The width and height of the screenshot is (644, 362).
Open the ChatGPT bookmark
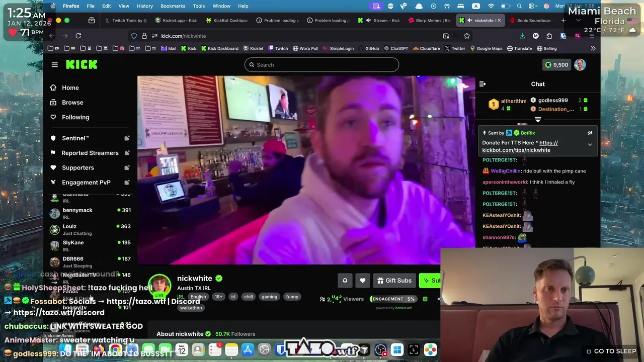pos(396,49)
